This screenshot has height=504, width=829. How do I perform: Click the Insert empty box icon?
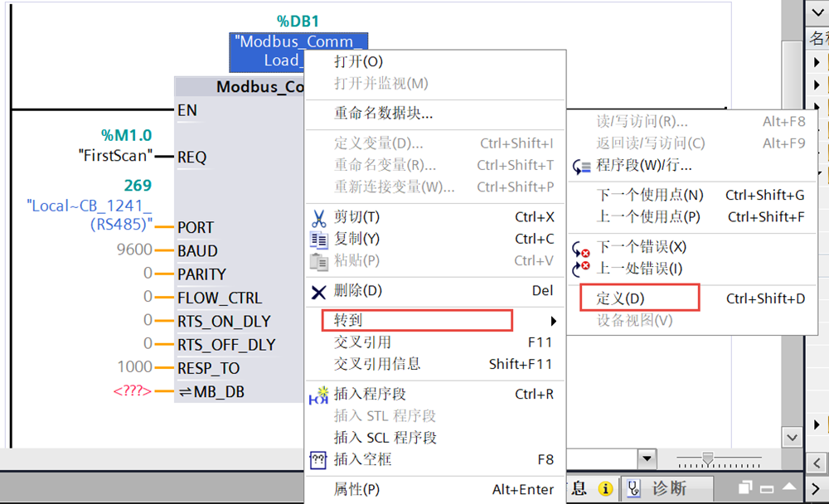(318, 459)
